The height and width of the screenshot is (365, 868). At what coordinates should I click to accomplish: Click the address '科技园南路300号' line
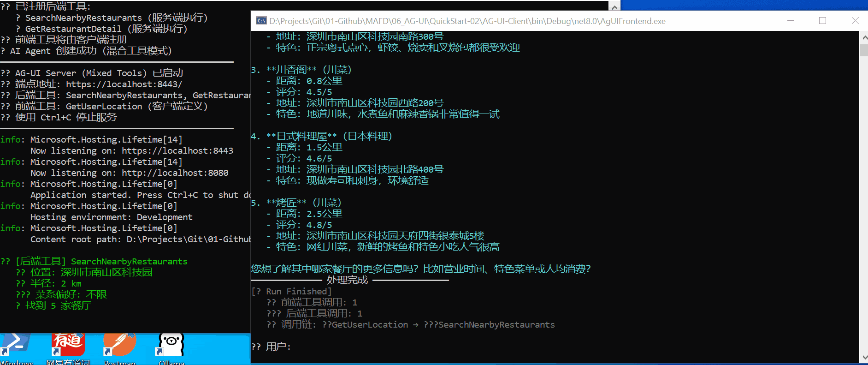click(355, 36)
